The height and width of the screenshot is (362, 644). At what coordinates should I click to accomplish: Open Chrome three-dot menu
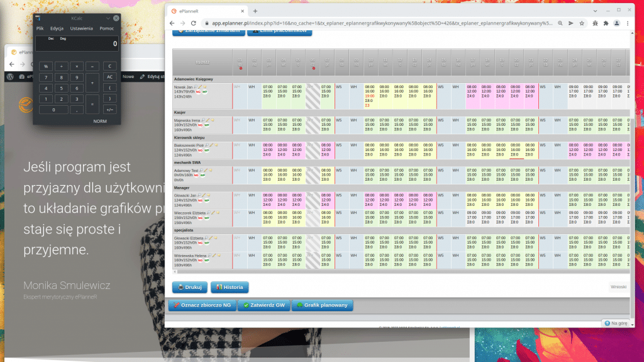tap(628, 23)
